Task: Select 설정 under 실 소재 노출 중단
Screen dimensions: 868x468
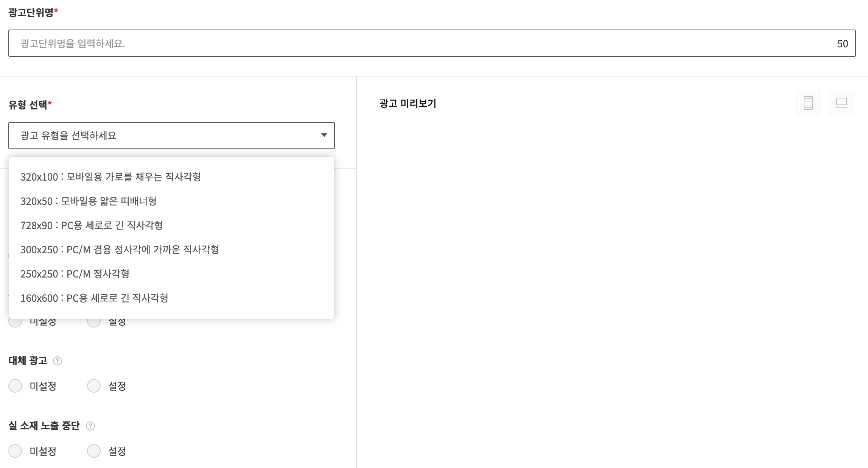Action: [94, 451]
